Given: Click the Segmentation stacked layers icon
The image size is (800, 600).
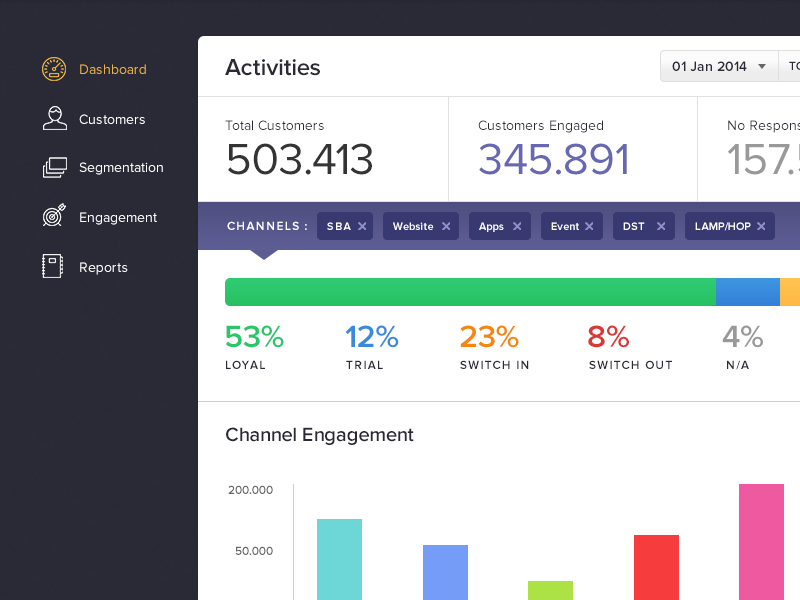Looking at the screenshot, I should [x=55, y=167].
